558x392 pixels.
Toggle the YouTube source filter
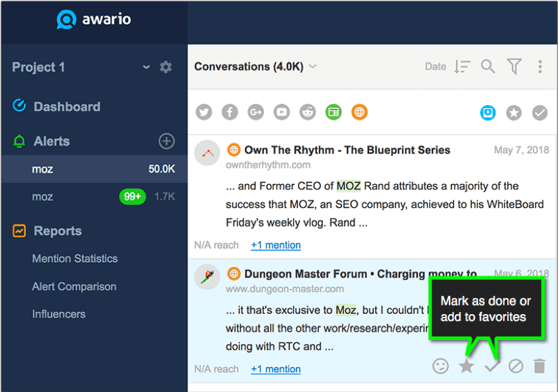click(282, 112)
